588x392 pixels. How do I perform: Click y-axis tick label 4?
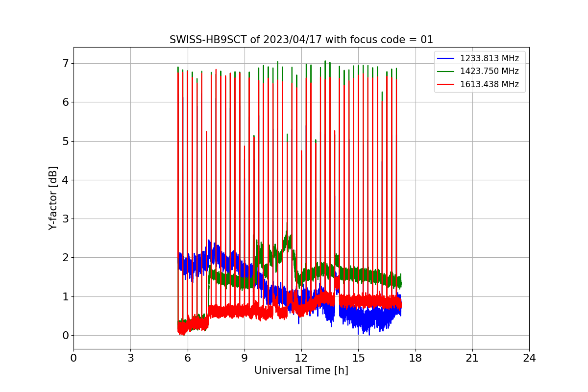(65, 180)
